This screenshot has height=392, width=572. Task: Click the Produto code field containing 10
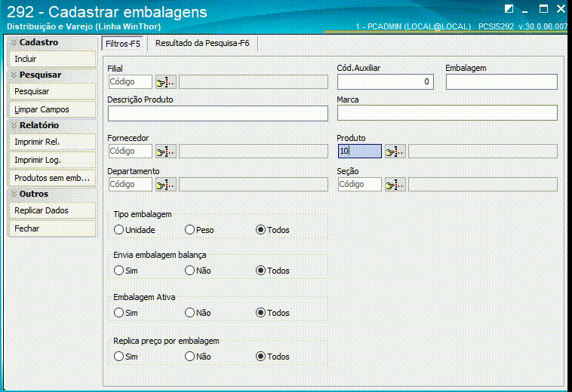360,152
